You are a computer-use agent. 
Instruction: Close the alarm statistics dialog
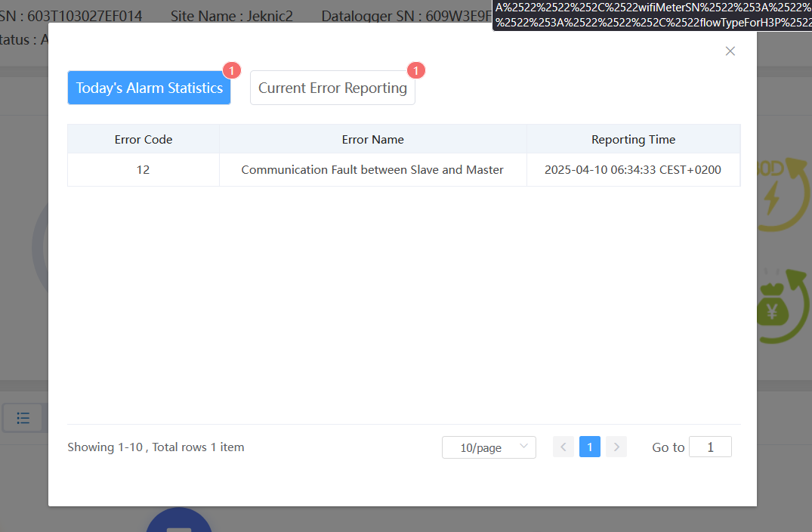pyautogui.click(x=730, y=51)
